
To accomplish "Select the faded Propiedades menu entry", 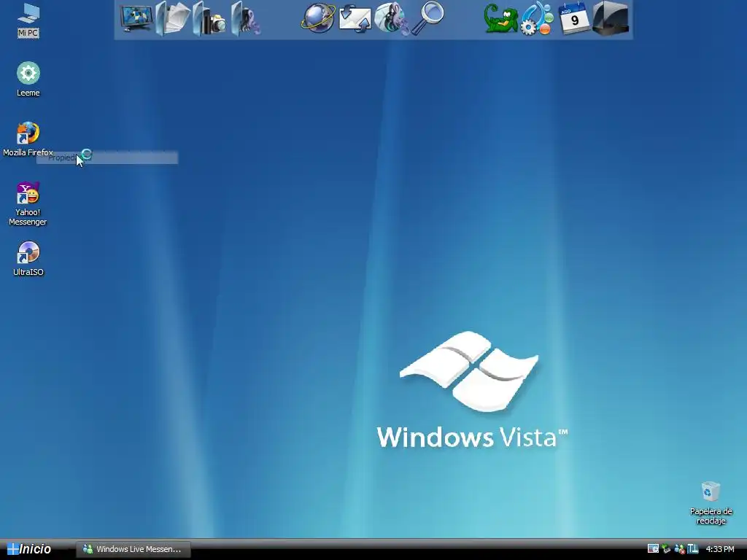I will coord(107,157).
